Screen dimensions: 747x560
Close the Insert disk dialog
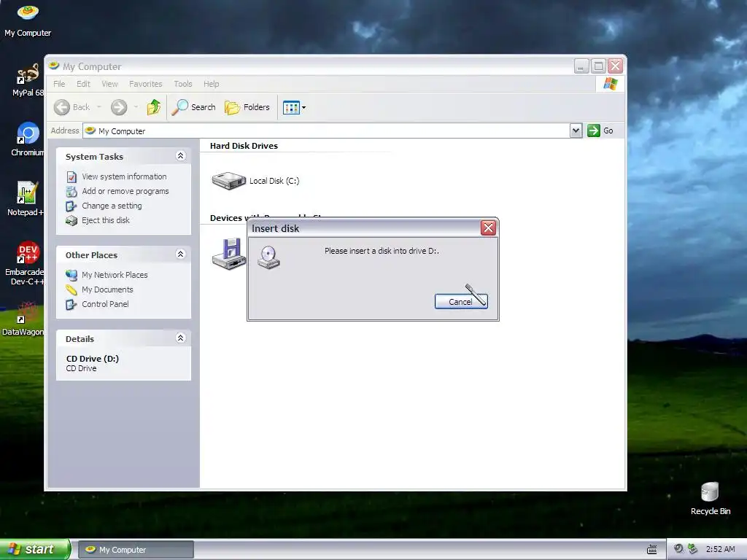click(488, 228)
